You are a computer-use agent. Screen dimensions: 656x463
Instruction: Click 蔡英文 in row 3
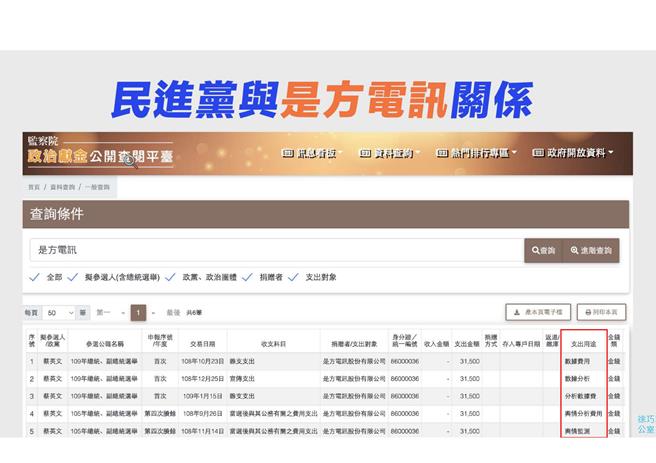pyautogui.click(x=52, y=396)
